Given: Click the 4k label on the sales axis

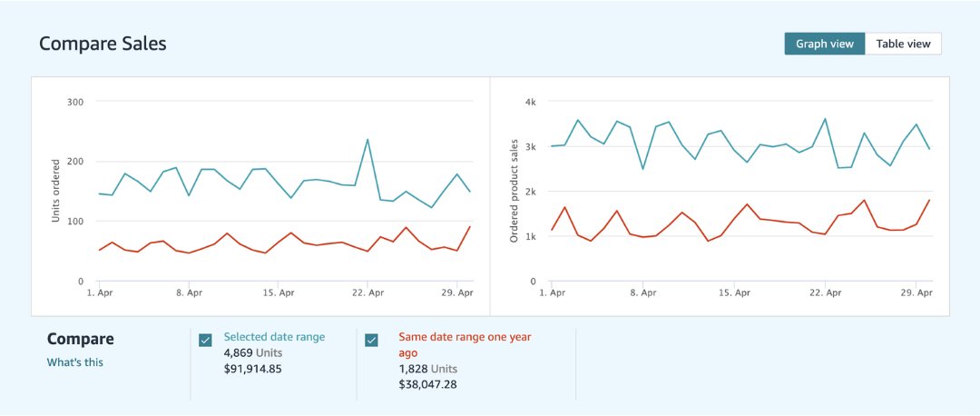Looking at the screenshot, I should (x=531, y=102).
